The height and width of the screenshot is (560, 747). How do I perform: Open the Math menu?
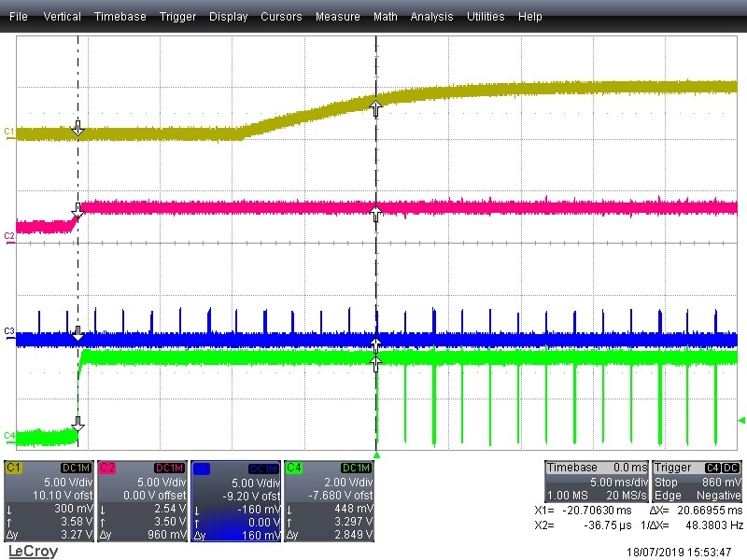(385, 16)
